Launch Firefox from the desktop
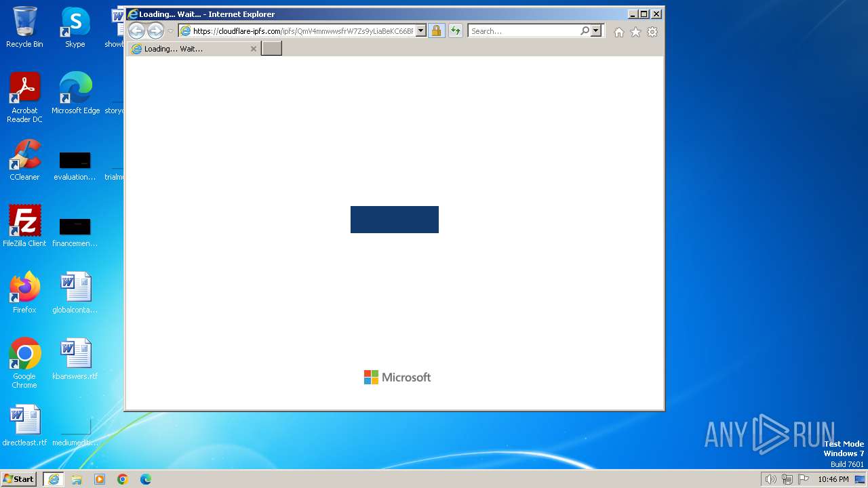Viewport: 868px width, 488px height. pyautogui.click(x=24, y=293)
